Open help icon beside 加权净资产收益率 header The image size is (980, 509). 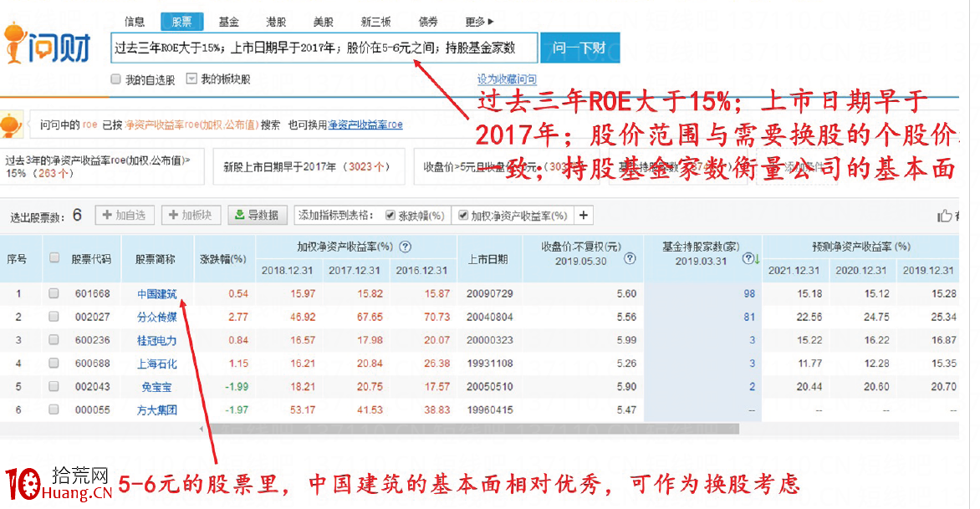tap(407, 248)
